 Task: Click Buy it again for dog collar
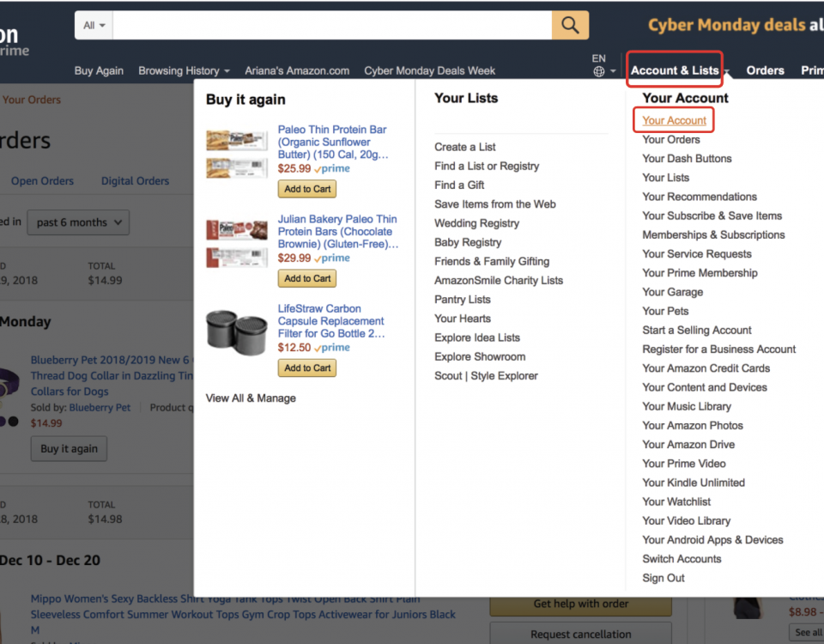pyautogui.click(x=69, y=448)
